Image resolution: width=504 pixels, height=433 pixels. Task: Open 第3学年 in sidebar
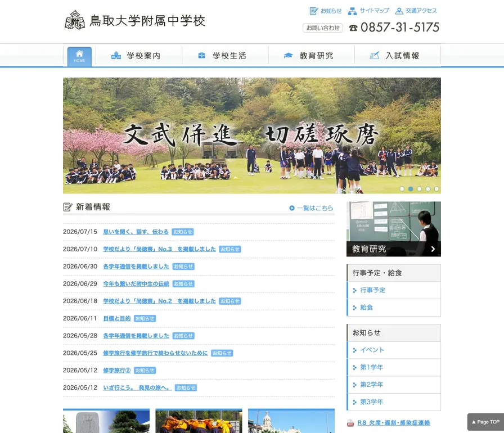394,402
